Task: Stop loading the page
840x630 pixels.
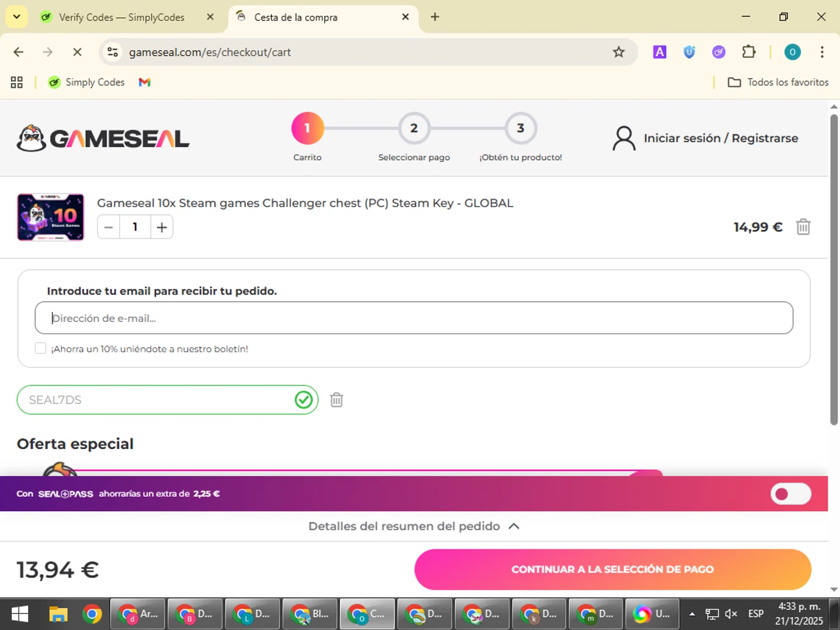Action: (x=77, y=52)
